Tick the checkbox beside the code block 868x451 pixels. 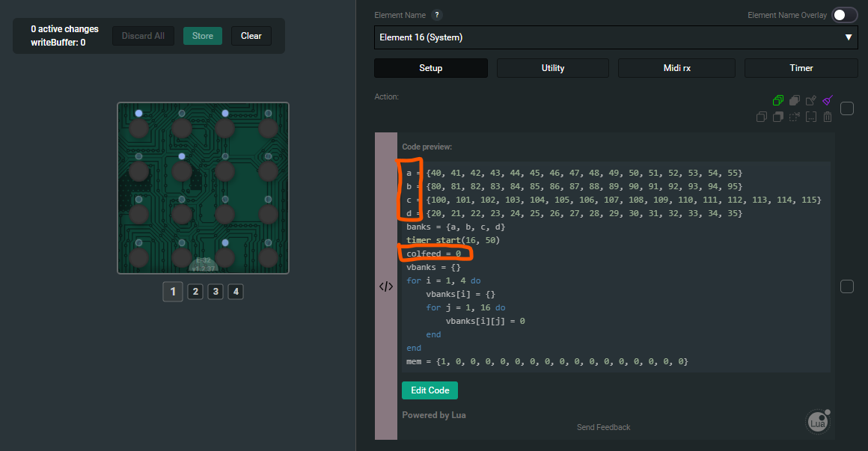click(x=847, y=286)
